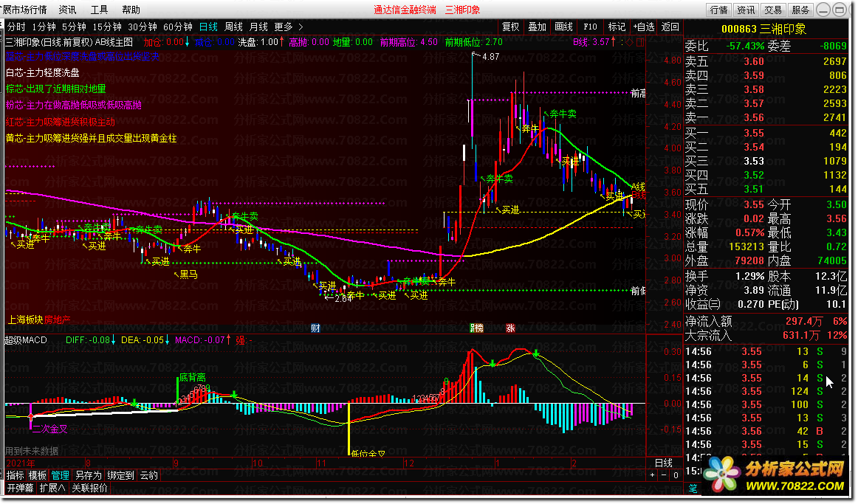
Task: Expand panel with 扩展∧ button
Action: click(52, 489)
